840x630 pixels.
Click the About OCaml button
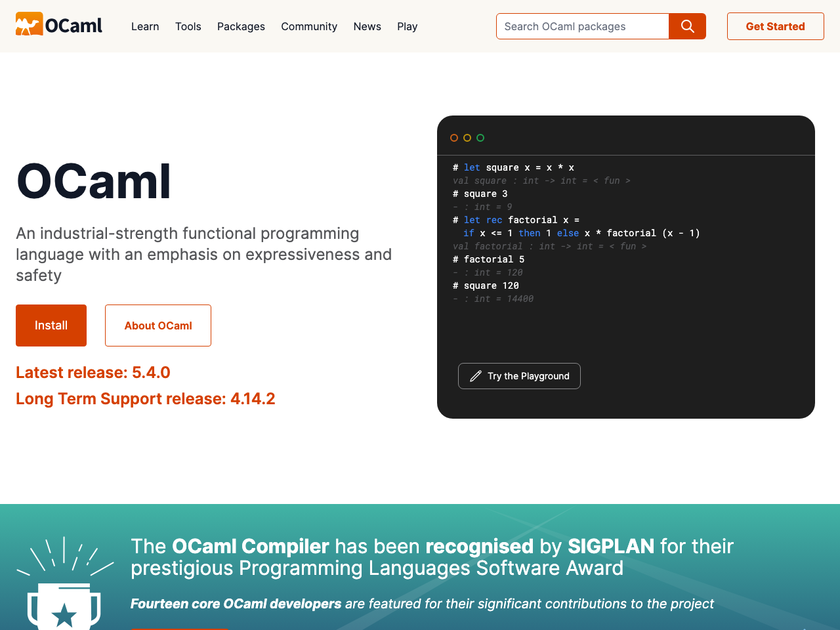pos(157,325)
